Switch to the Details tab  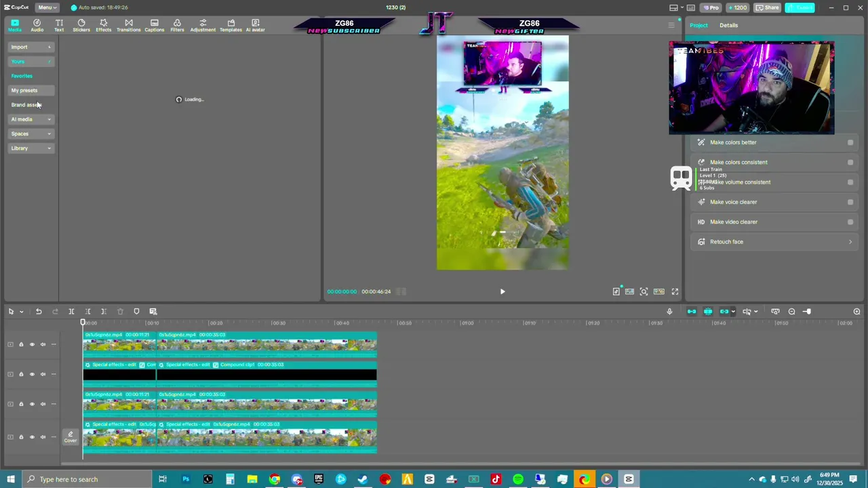pos(728,25)
